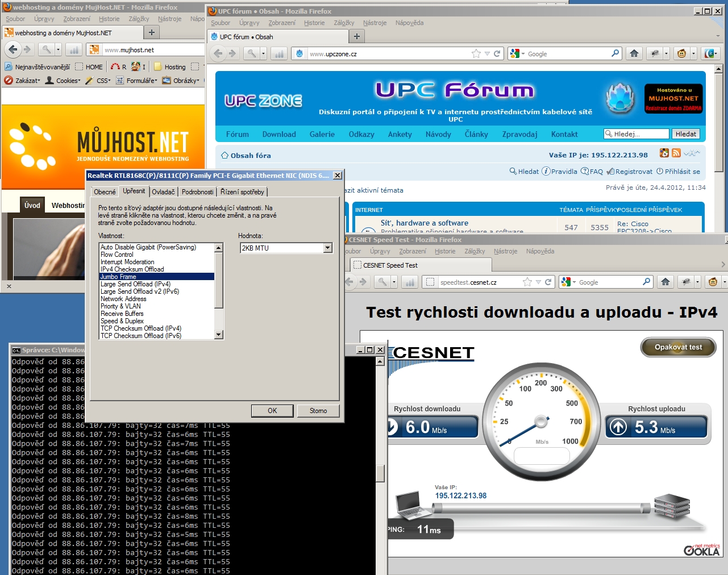Image resolution: width=728 pixels, height=575 pixels.
Task: Open Google search engine dropdown in UPC window
Action: [517, 54]
